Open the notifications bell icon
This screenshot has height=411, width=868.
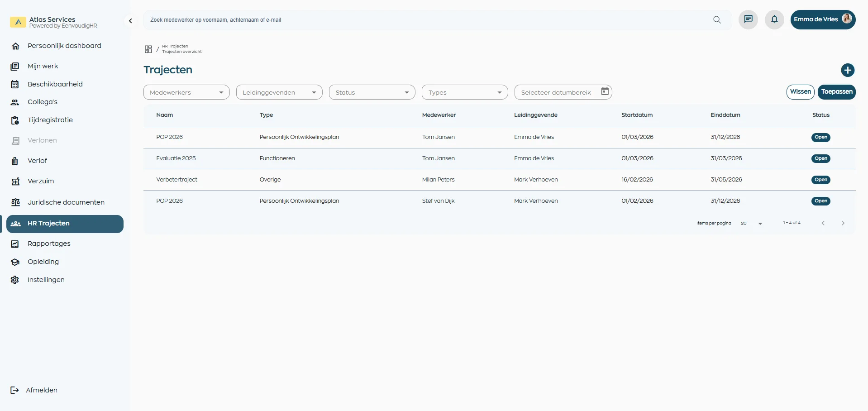[x=774, y=19]
